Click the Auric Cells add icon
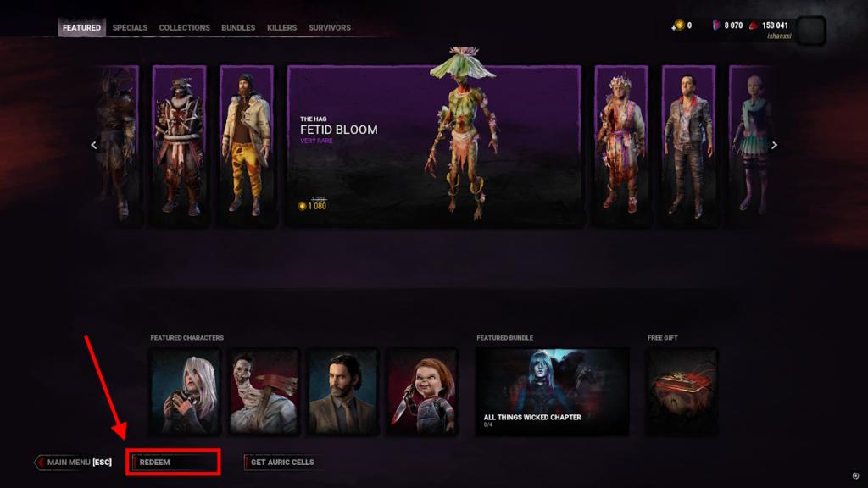868x488 pixels. pos(678,25)
